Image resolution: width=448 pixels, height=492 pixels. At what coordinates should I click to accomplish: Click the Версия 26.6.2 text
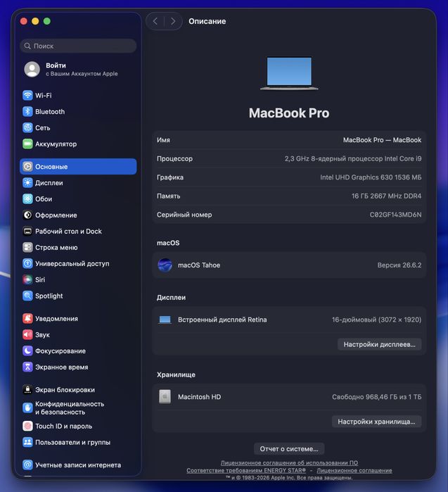(x=399, y=265)
